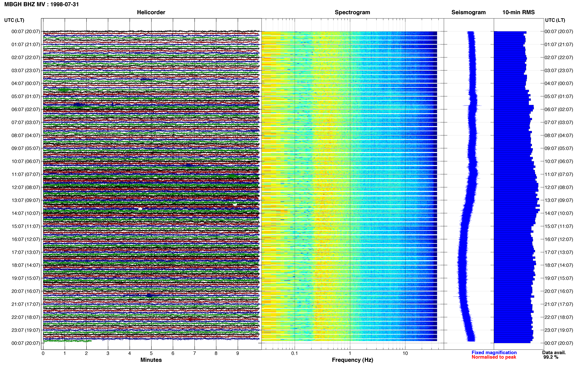The width and height of the screenshot is (588, 368).
Task: Click right axis label 13:07 (09:07)
Action: (559, 200)
